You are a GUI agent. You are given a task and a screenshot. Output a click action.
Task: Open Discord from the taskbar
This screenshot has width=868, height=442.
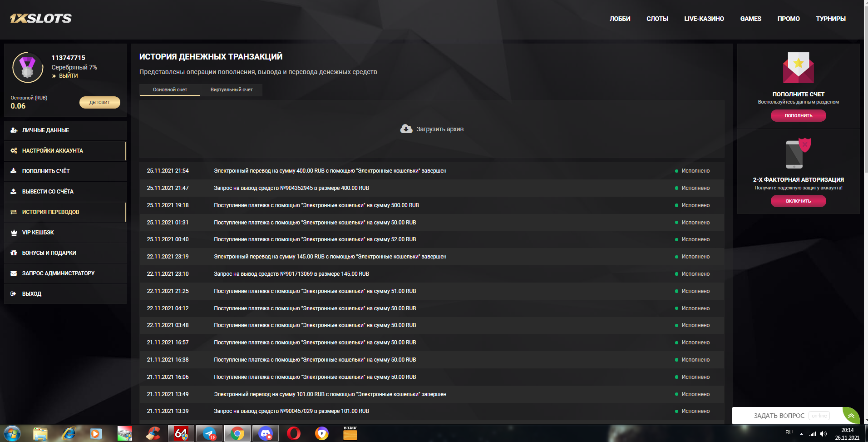pyautogui.click(x=265, y=434)
